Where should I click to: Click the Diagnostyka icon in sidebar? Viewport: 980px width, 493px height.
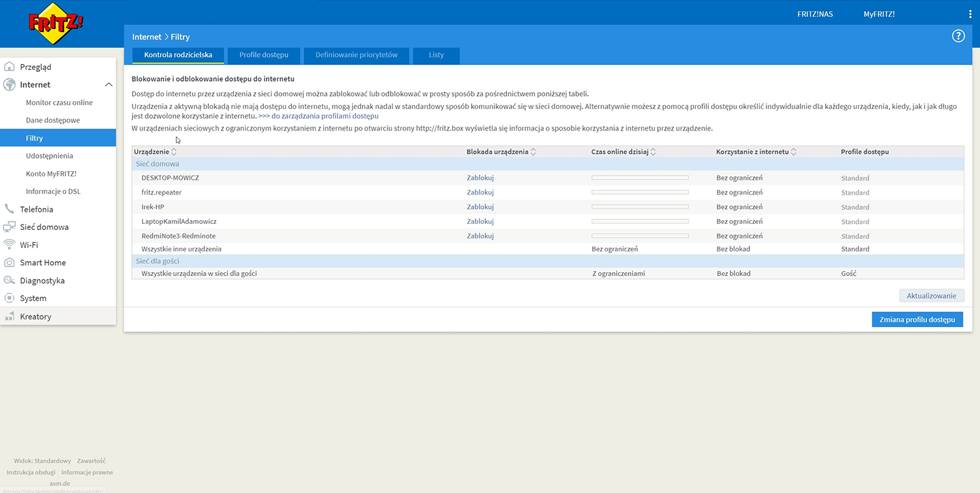(x=9, y=280)
